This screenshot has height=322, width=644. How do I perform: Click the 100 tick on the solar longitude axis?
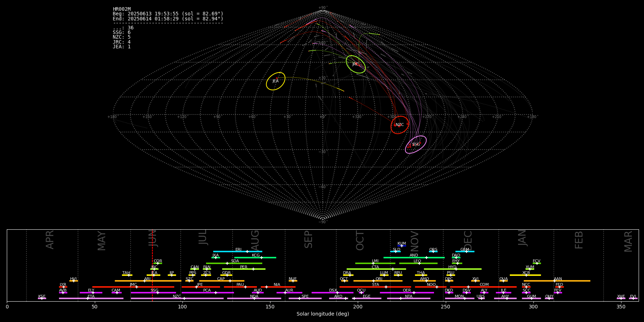(x=182, y=307)
